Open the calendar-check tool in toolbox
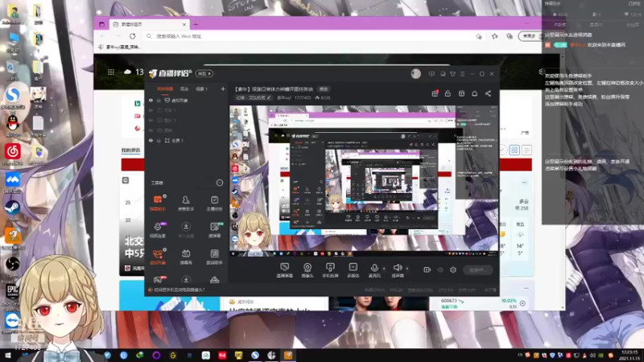The height and width of the screenshot is (362, 644). pos(214,203)
